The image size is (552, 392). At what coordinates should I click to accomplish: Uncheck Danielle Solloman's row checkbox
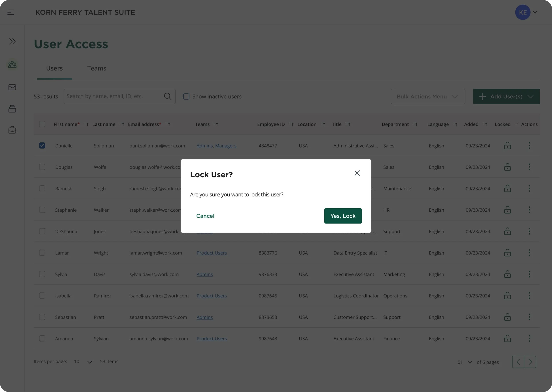[42, 146]
